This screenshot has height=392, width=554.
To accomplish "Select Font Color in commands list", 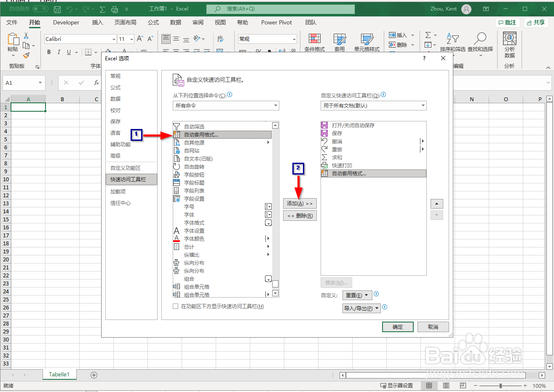I will tap(222, 239).
